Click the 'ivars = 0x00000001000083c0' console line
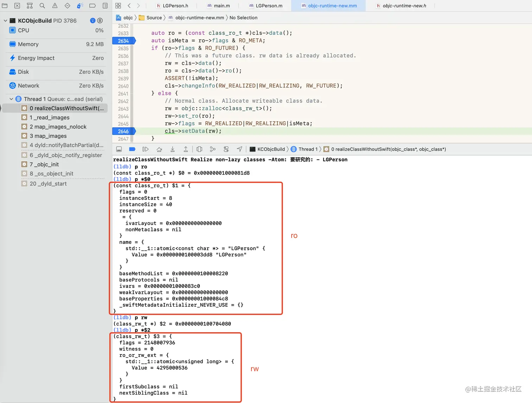This screenshot has width=532, height=403. pos(159,286)
